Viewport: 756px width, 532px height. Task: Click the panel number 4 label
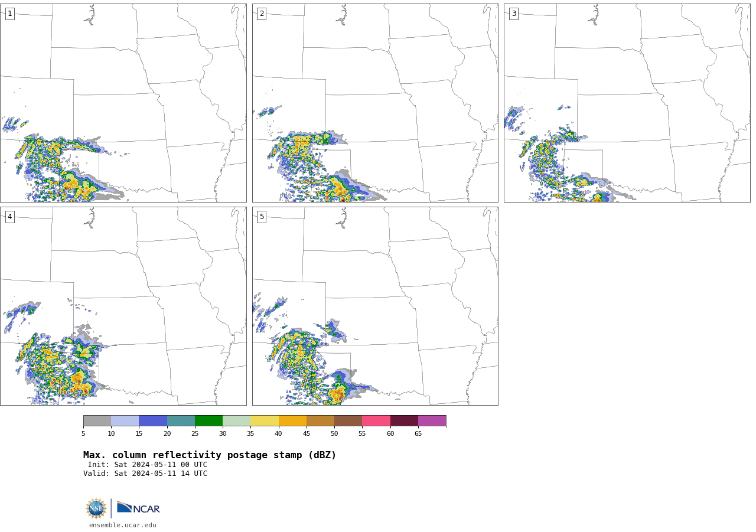pyautogui.click(x=9, y=217)
